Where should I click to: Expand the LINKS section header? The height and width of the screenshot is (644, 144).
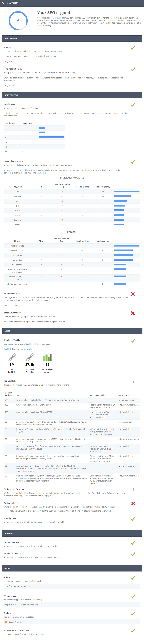point(72,331)
